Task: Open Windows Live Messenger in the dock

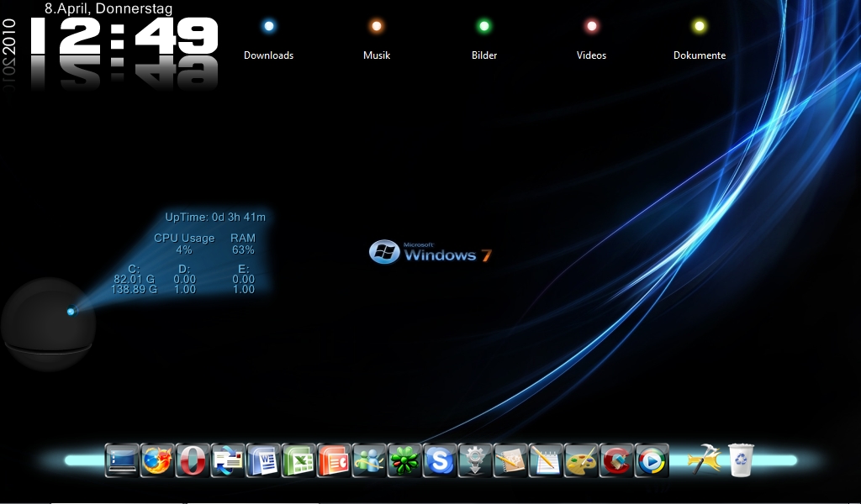Action: click(x=369, y=460)
